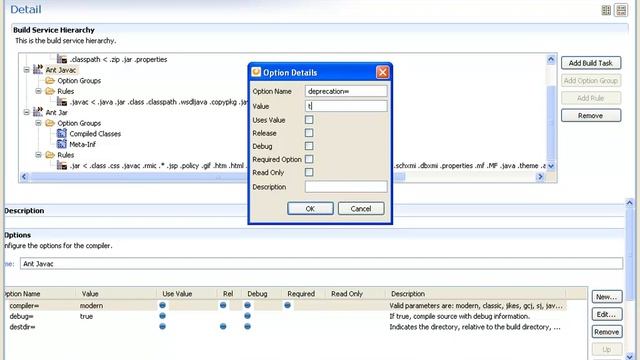Screen dimensions: 640x360
Task: Sort by the Value column header
Action: point(116,293)
